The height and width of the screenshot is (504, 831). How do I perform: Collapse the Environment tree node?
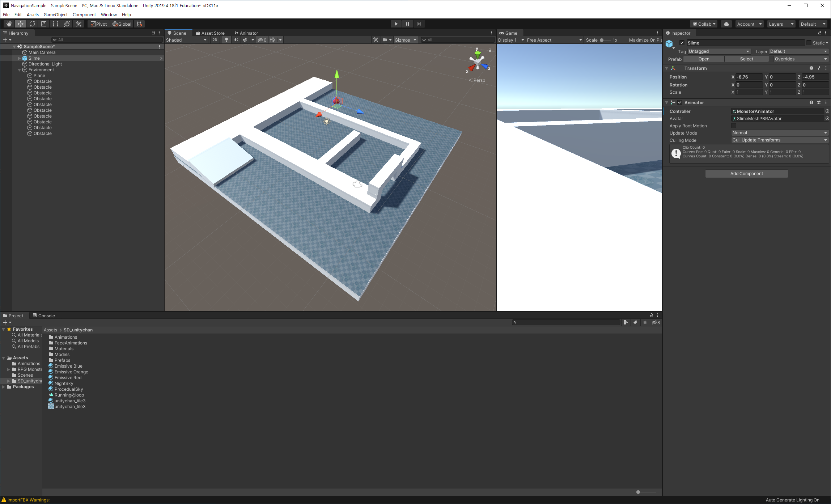20,70
